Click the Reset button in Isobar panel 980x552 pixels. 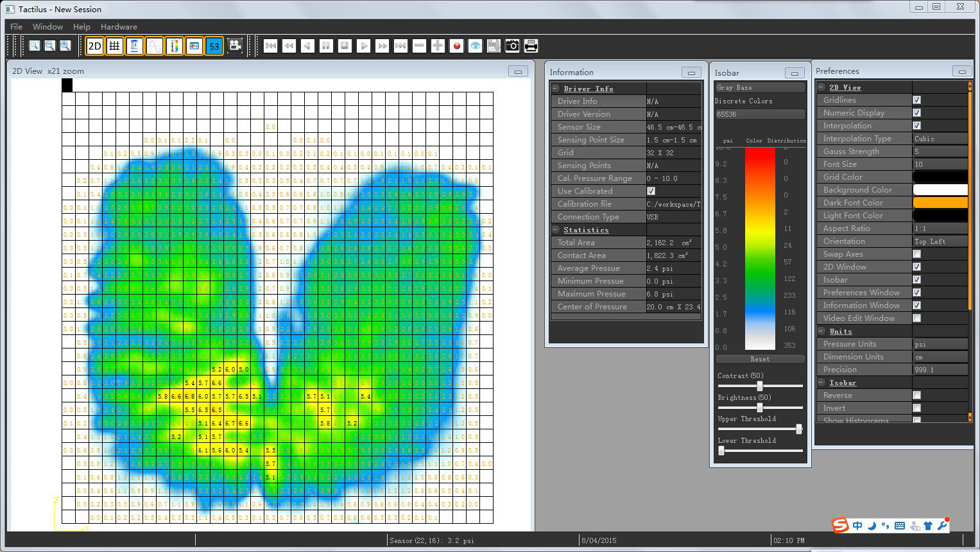(x=760, y=359)
